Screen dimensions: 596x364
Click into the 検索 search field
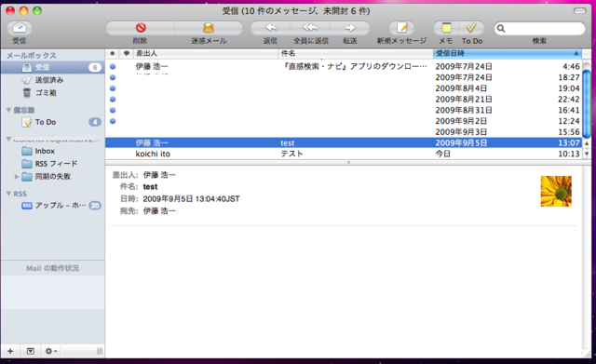[x=539, y=29]
